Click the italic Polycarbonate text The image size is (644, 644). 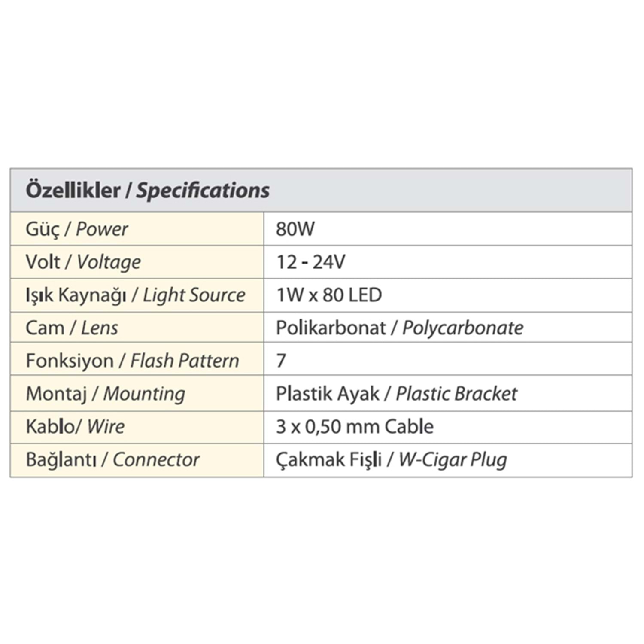click(x=463, y=328)
